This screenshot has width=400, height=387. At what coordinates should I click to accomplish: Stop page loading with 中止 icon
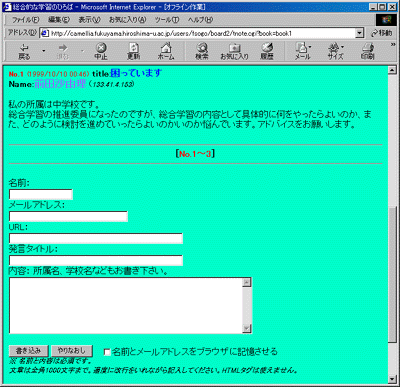click(101, 51)
